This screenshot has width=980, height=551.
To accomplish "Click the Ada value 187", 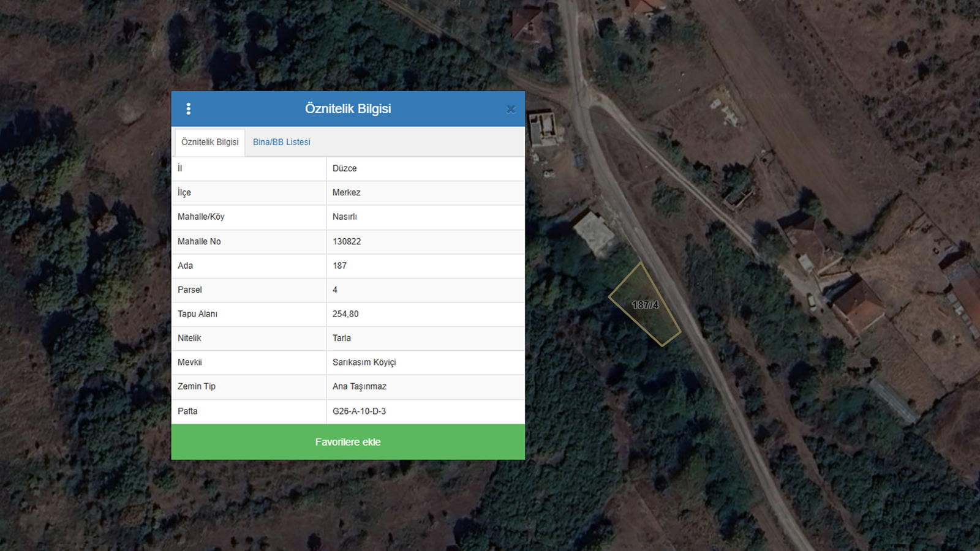I will coord(339,266).
